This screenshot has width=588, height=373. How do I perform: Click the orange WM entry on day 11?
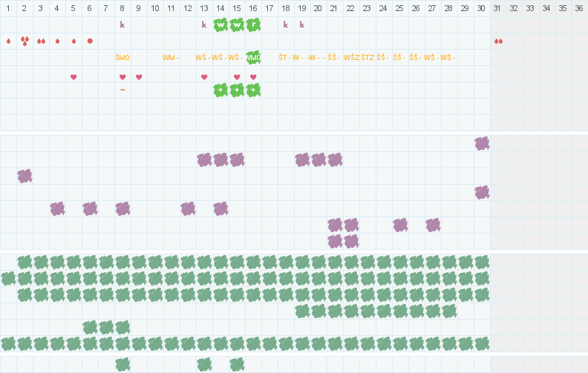coord(171,57)
